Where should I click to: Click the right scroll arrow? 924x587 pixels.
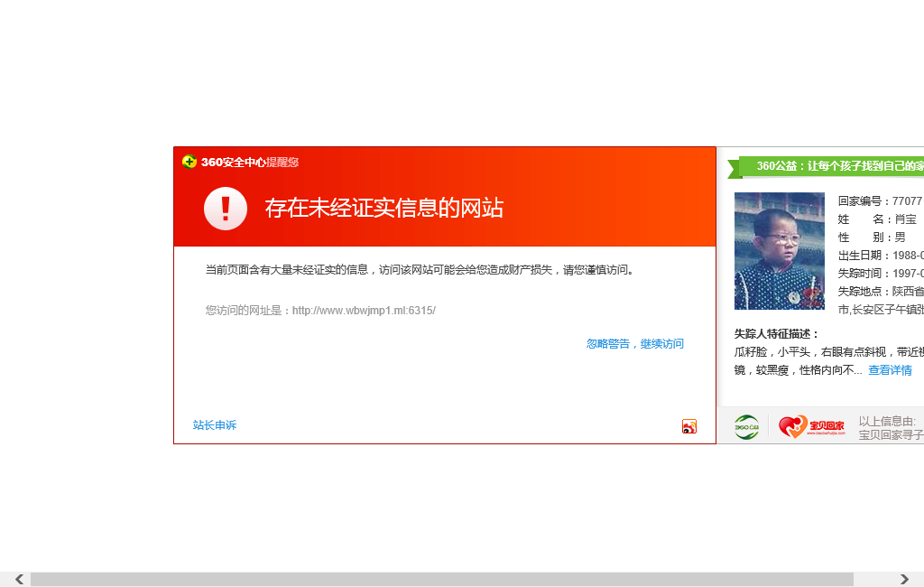point(904,580)
